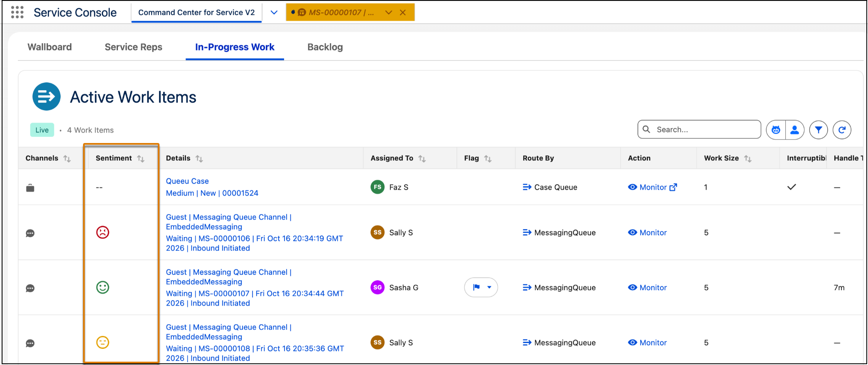Image resolution: width=868 pixels, height=365 pixels.
Task: Select the In-Progress Work tab
Action: pos(235,47)
